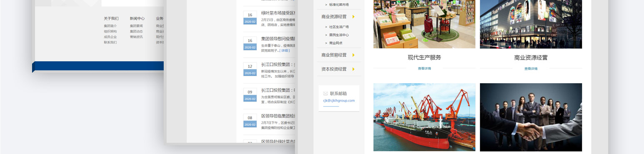Open the 社区生活广场 submenu item
Screen dimensions: 644x154
[339, 27]
